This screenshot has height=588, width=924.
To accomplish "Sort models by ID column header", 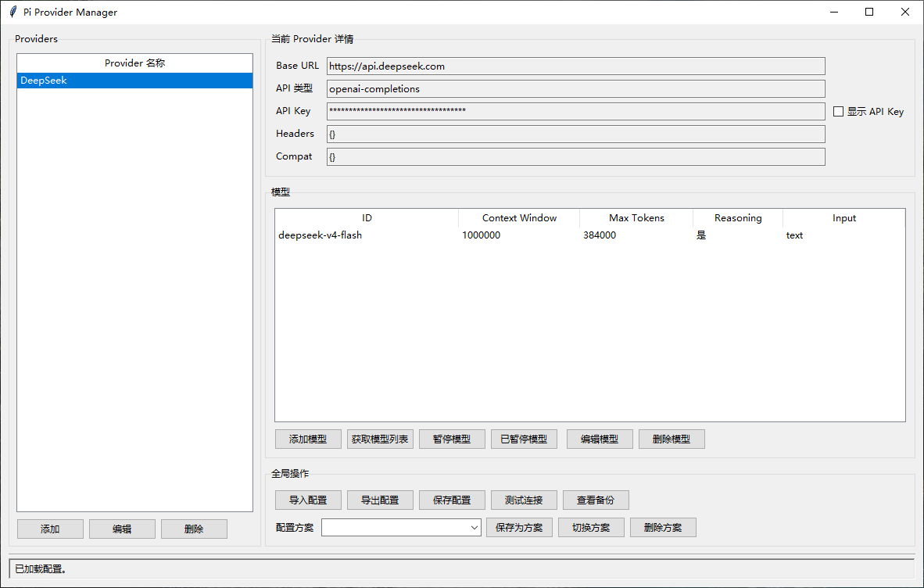I will click(x=367, y=218).
